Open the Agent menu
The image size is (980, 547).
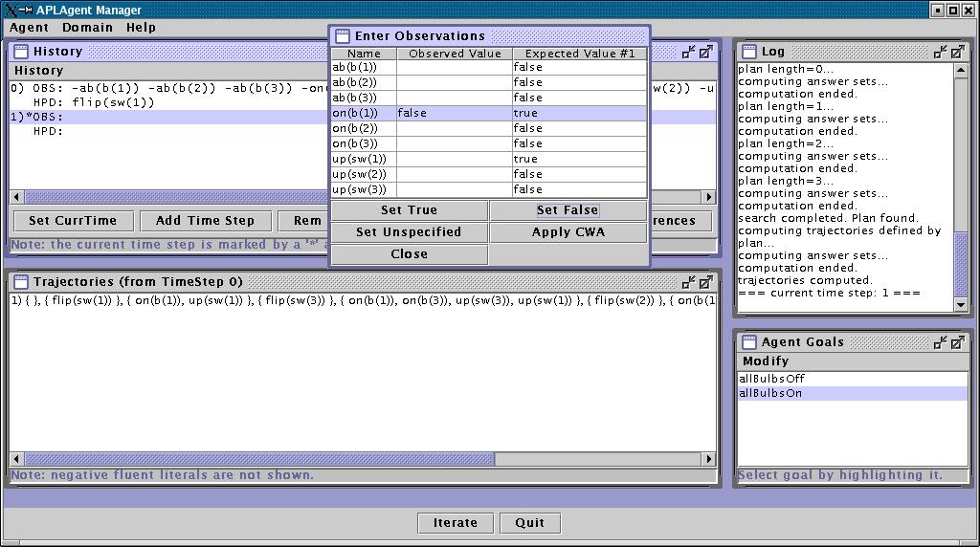click(x=29, y=28)
